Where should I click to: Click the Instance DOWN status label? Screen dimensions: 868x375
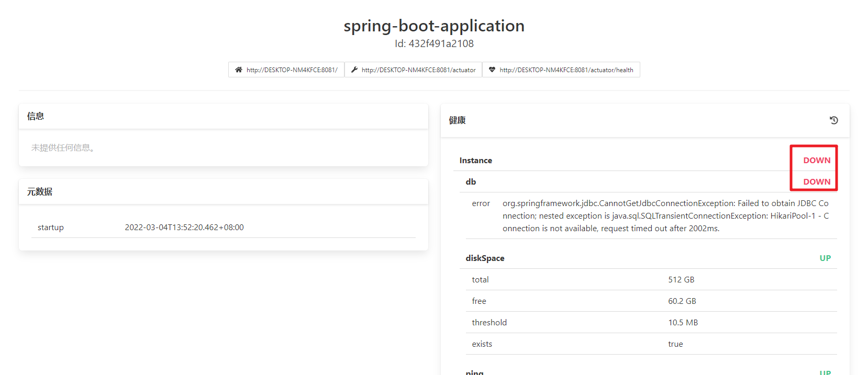817,161
